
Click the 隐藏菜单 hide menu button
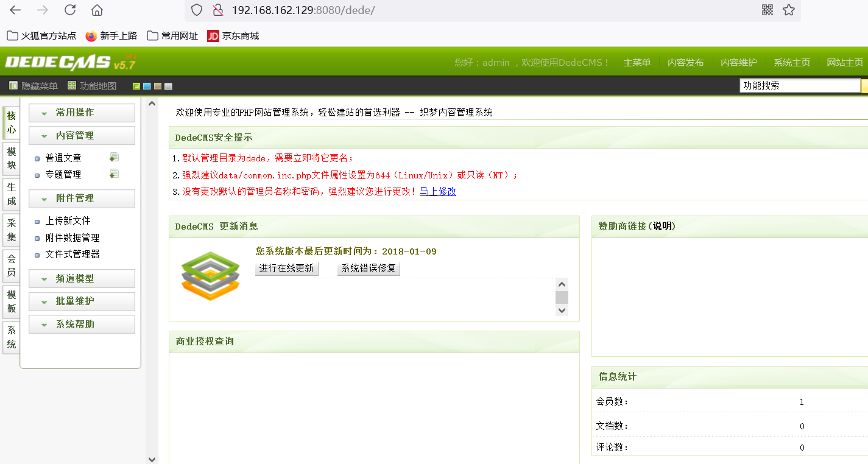[x=34, y=86]
